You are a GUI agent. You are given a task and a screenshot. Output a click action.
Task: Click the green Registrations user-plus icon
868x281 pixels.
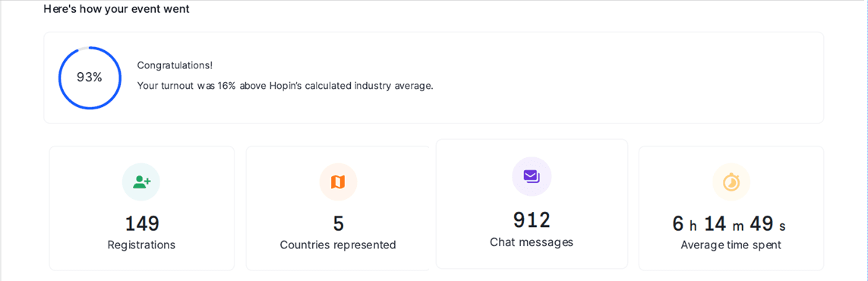tap(141, 182)
